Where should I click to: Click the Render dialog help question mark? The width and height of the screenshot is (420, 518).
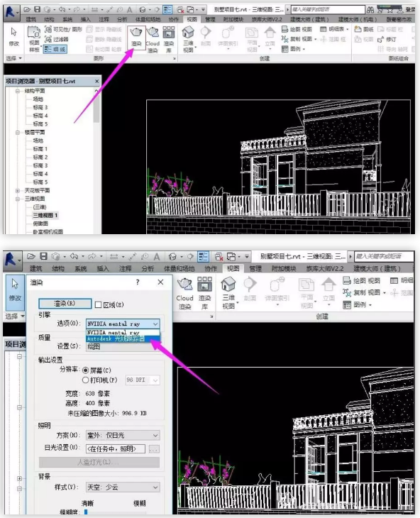[138, 282]
